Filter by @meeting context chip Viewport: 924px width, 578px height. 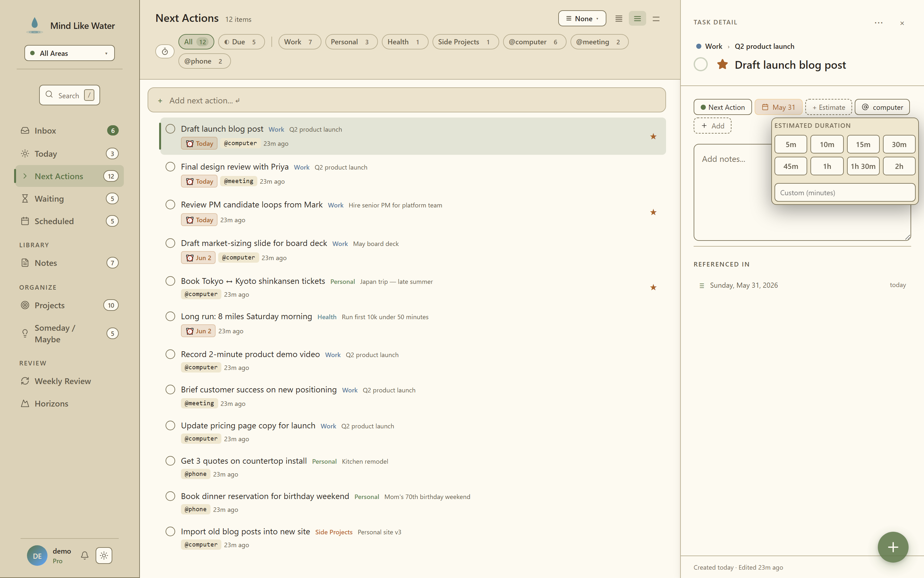click(599, 42)
